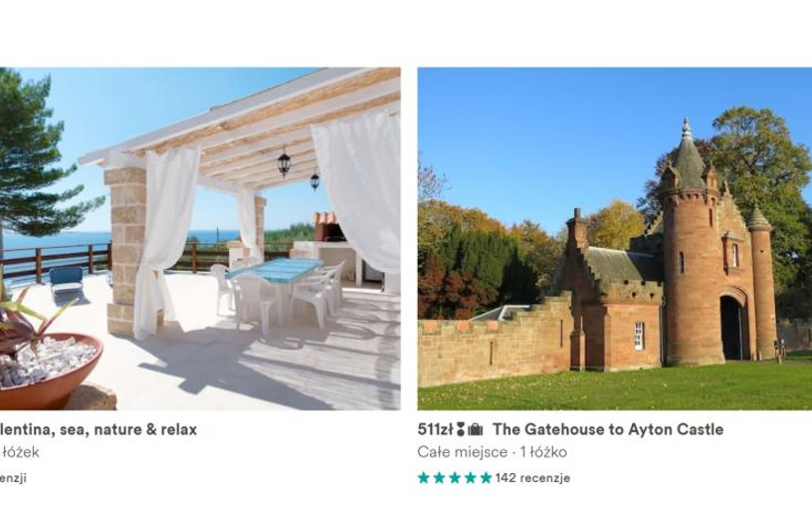
Task: Click the 'łóżek' text under the left listing
Action: [x=21, y=452]
